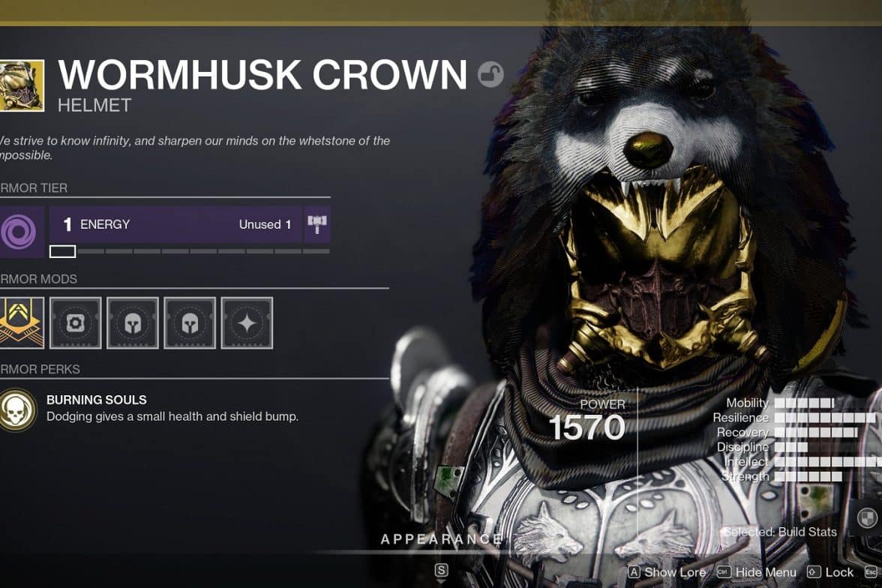Open the star-shaped combat mod slot
This screenshot has width=882, height=588.
click(247, 323)
